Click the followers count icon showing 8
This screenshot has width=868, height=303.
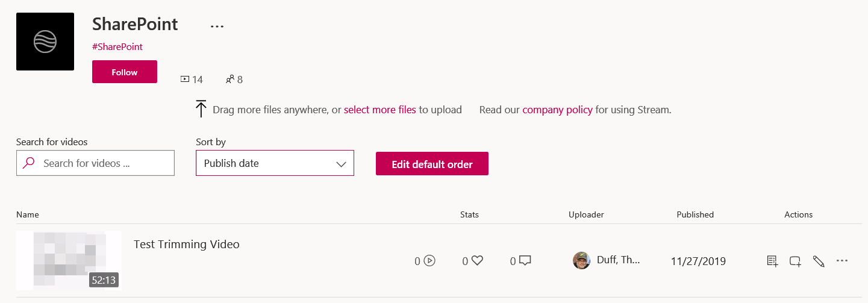229,79
